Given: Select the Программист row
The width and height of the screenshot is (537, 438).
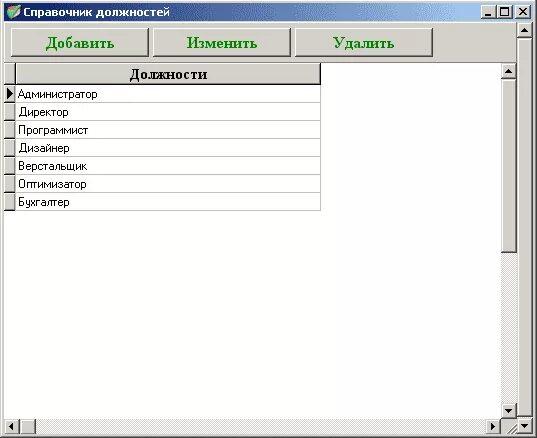Looking at the screenshot, I should tap(168, 130).
